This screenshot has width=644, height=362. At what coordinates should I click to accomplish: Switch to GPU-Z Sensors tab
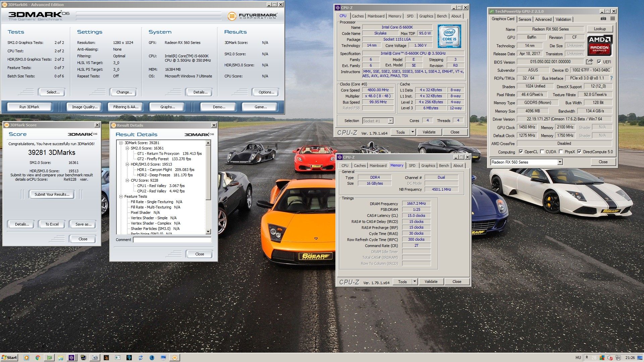pos(525,19)
